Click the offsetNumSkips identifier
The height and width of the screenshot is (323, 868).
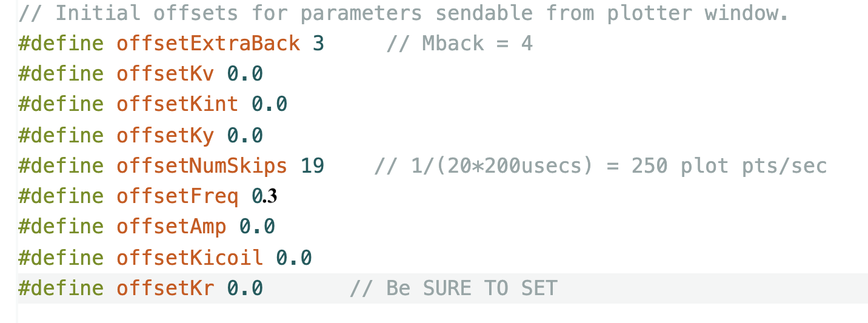coord(201,165)
